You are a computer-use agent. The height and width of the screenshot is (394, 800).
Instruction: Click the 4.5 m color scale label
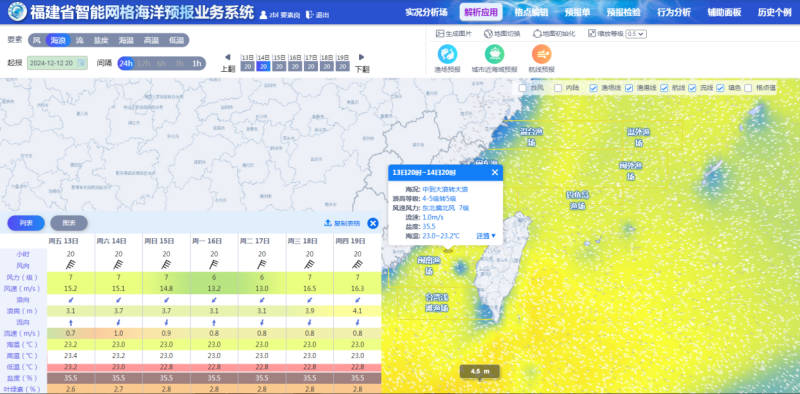(x=480, y=371)
